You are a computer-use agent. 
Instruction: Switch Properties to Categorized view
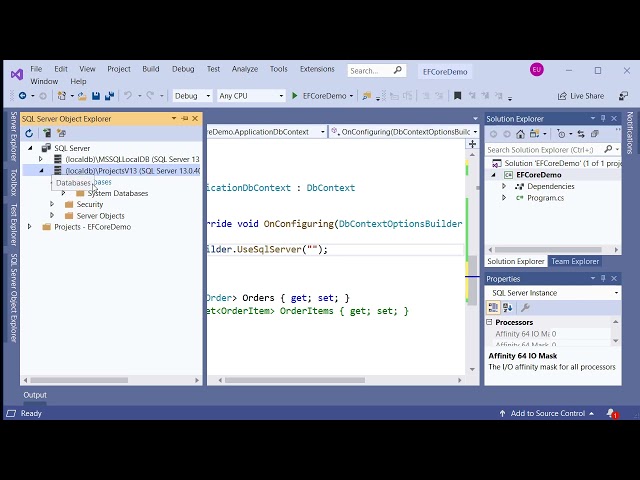click(493, 307)
